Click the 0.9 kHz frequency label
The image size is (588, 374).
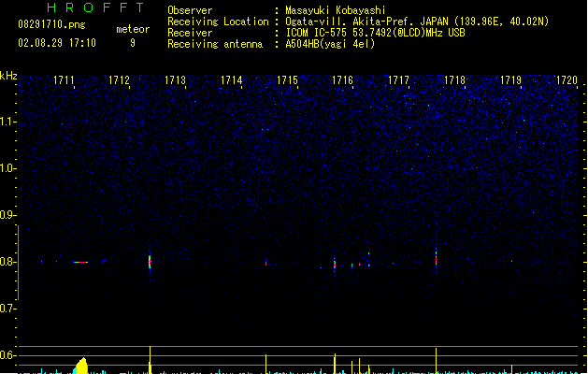[7, 215]
